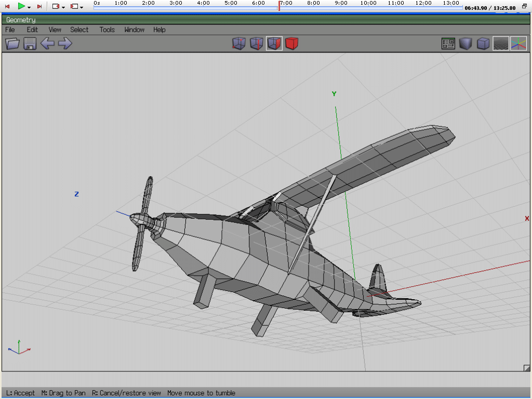Click the Redo right arrow icon
This screenshot has height=399, width=532.
65,44
